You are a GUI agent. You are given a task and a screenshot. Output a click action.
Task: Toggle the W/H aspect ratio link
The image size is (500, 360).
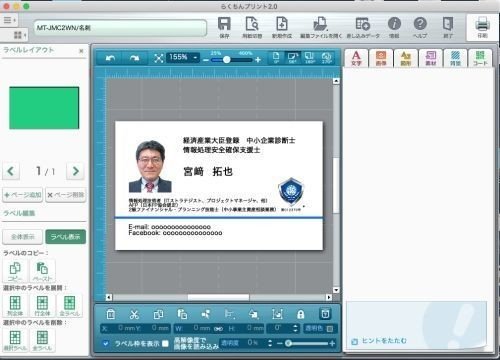(x=218, y=329)
